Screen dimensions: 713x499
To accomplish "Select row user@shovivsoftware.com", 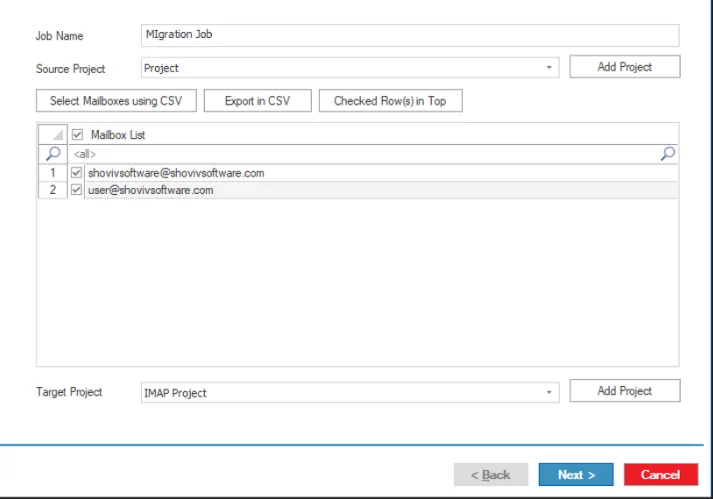I will (x=381, y=190).
